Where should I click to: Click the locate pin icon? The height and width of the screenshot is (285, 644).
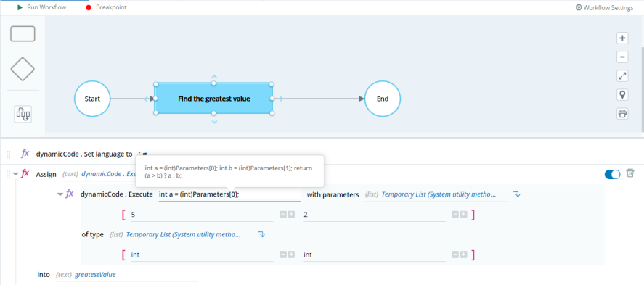tap(623, 95)
